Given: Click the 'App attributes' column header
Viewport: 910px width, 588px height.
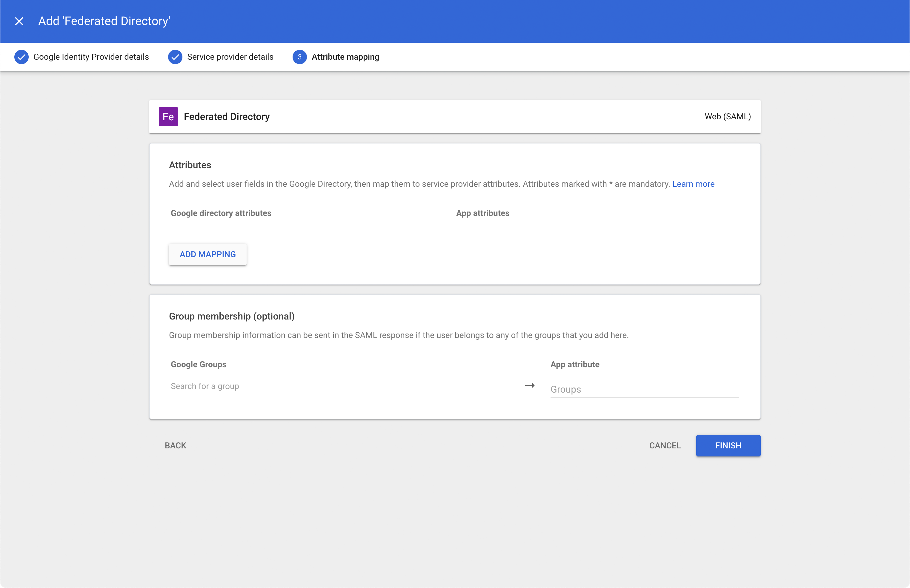Looking at the screenshot, I should 482,213.
